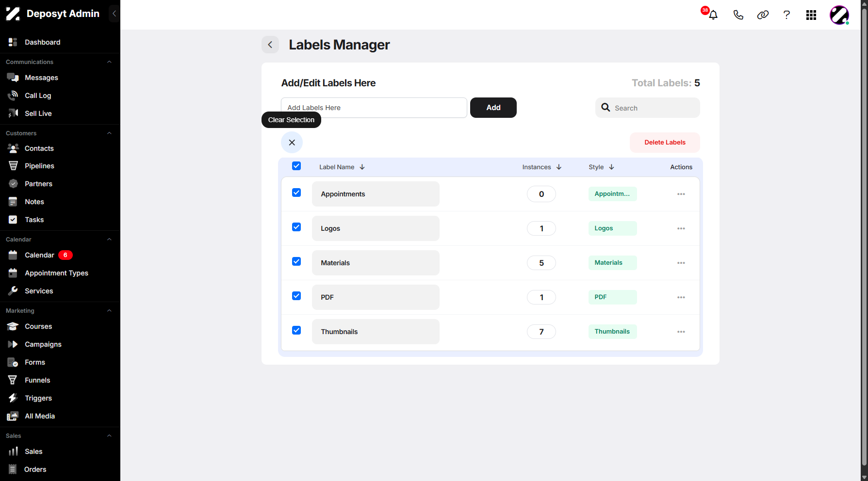Open the link chain icon
Screen dimensions: 868x481
click(x=763, y=15)
